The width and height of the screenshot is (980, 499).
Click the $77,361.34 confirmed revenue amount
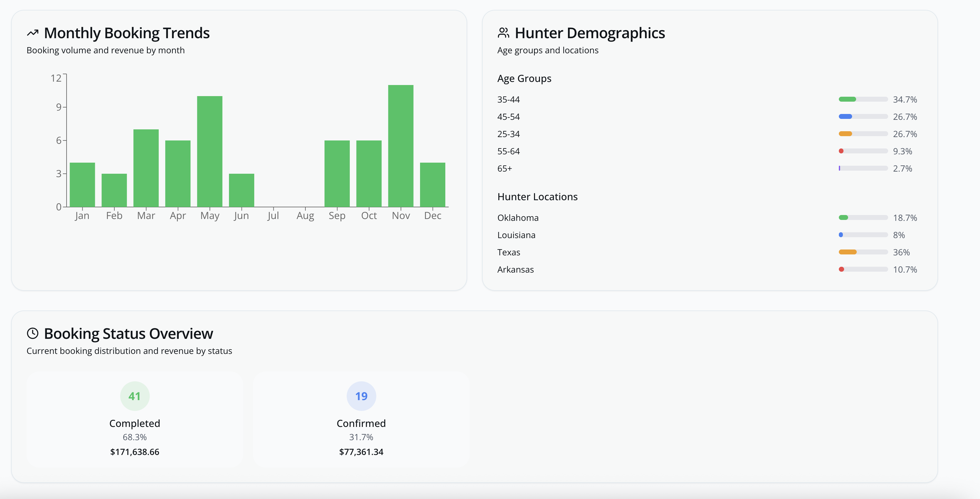pyautogui.click(x=361, y=452)
